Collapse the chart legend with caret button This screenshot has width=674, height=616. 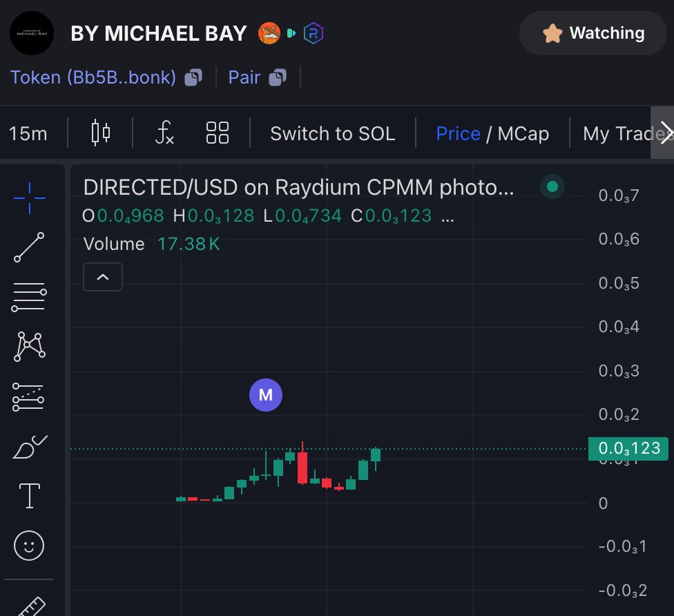point(103,277)
